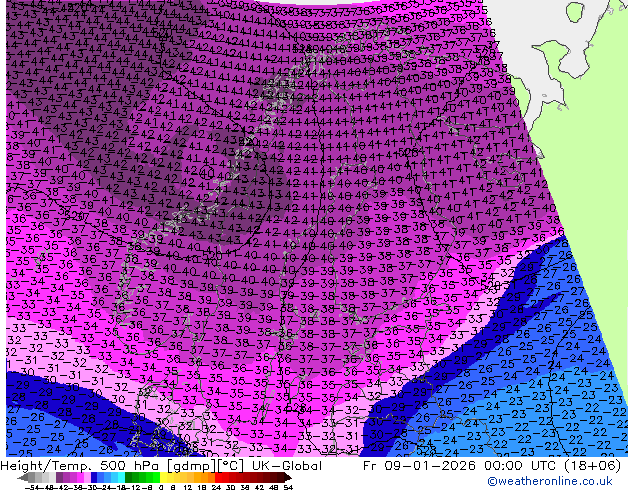Click the Fr 09-01-2026 date text
This screenshot has height=490, width=634.
[x=419, y=466]
